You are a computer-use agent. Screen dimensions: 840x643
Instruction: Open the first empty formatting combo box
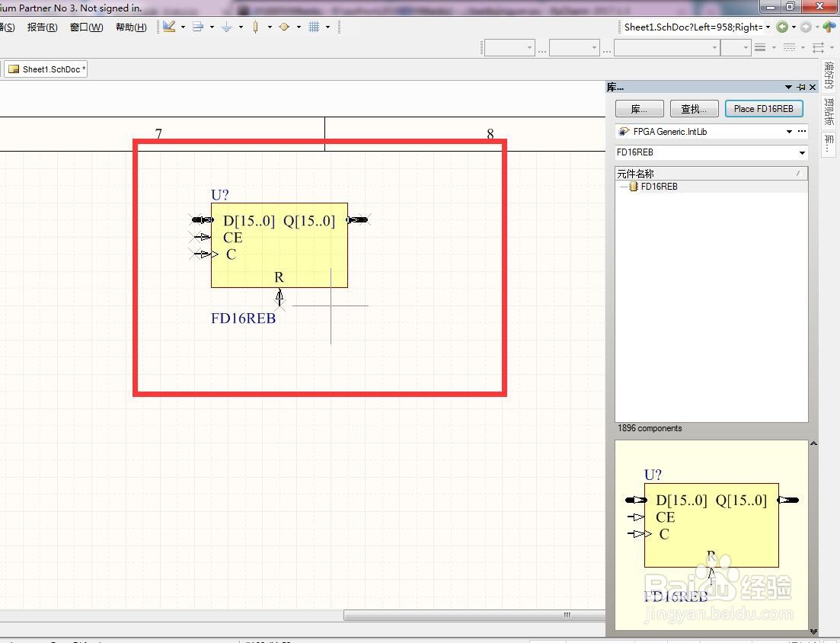(x=509, y=48)
